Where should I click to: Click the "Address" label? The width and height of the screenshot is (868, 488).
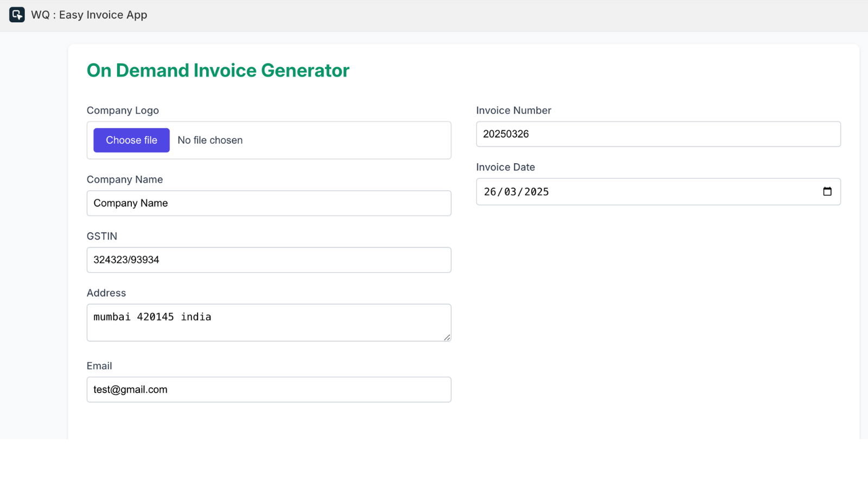coord(106,293)
